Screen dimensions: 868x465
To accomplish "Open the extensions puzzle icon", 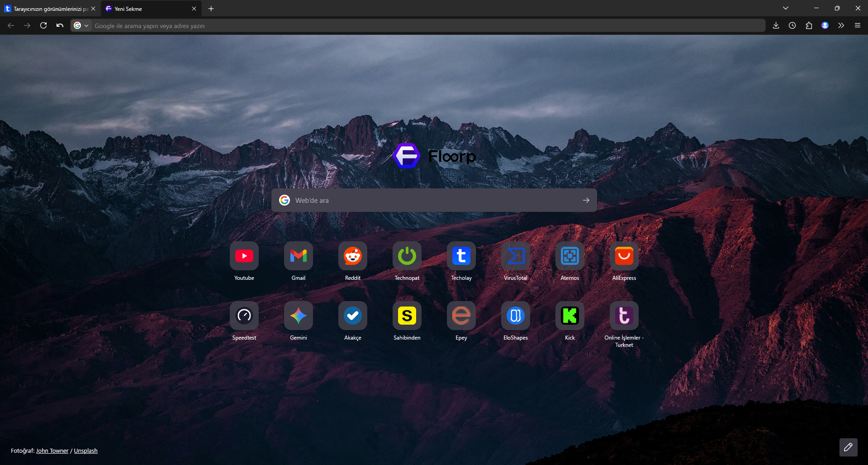I will click(809, 25).
